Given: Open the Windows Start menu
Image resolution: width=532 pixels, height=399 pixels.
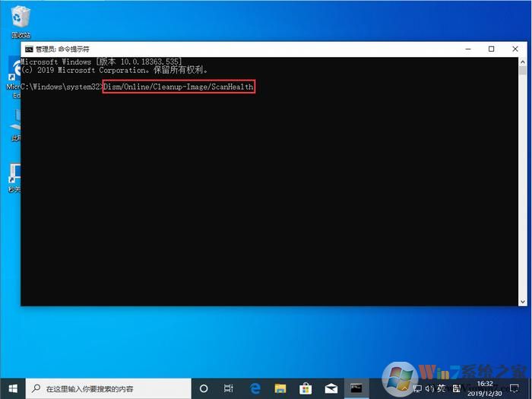Looking at the screenshot, I should 13,388.
